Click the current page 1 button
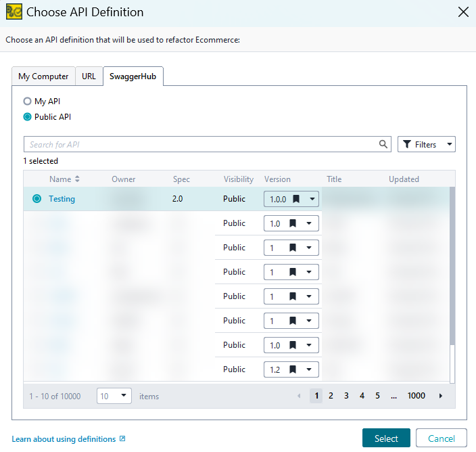476x452 pixels. pyautogui.click(x=316, y=395)
